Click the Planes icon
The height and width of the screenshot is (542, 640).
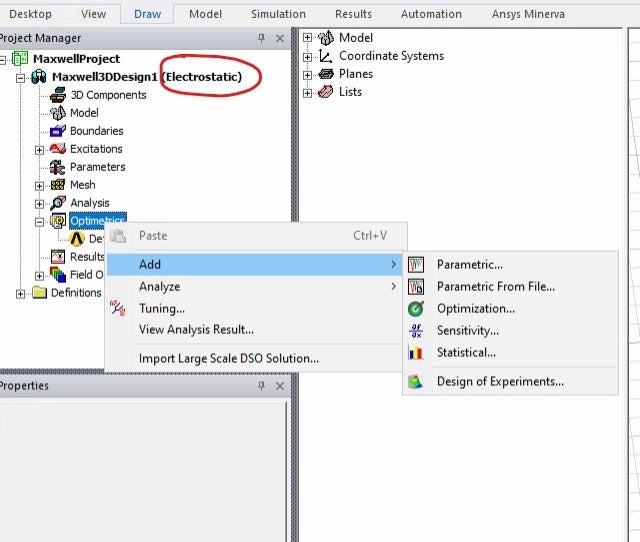click(326, 74)
